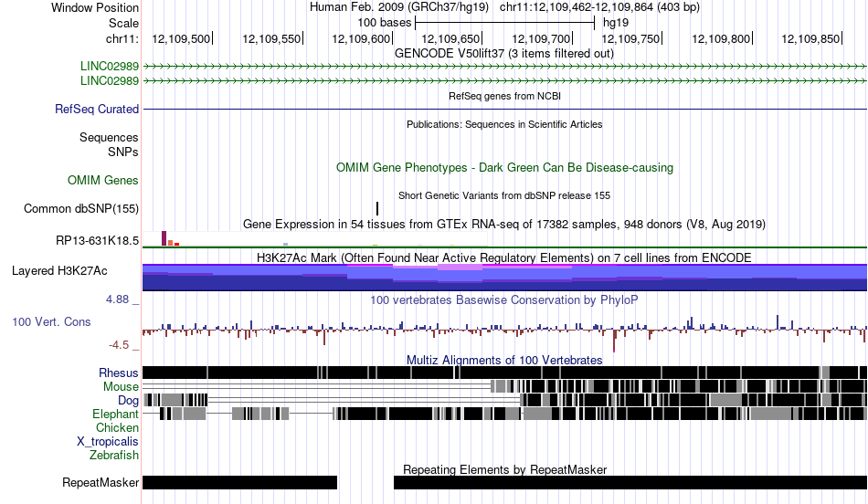The width and height of the screenshot is (868, 504).
Task: Open the RP13-631K18.5 GTEx label
Action: coord(97,241)
